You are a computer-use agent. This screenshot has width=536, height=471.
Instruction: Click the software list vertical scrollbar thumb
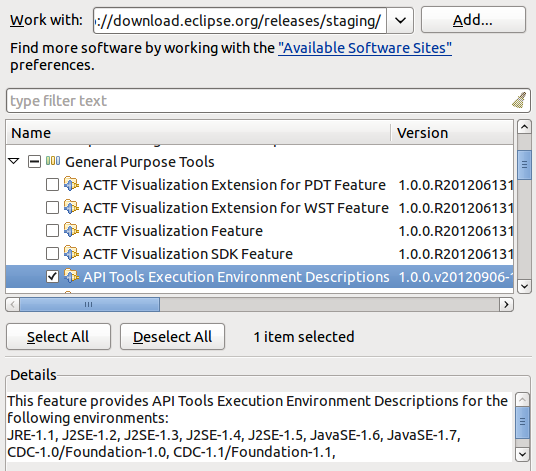coord(524,165)
